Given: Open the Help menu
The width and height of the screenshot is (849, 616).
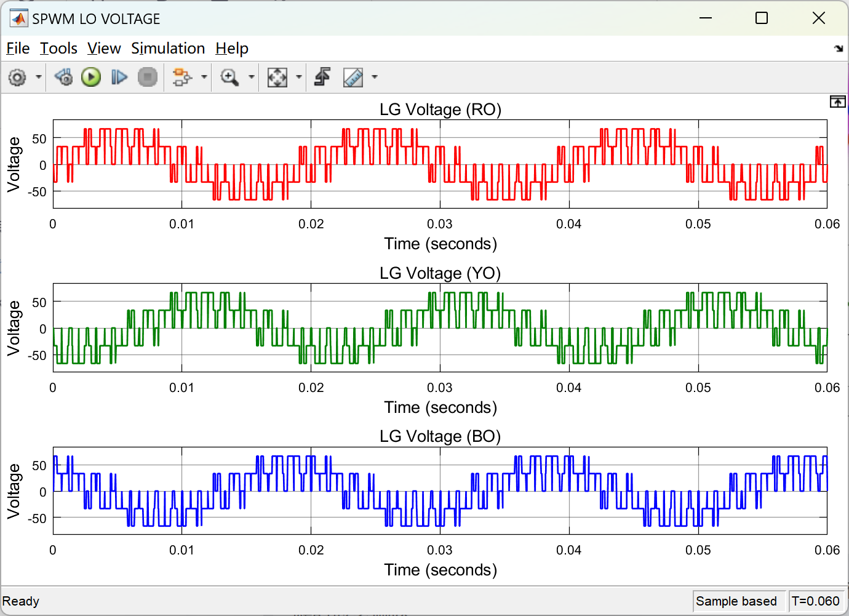Looking at the screenshot, I should (232, 48).
